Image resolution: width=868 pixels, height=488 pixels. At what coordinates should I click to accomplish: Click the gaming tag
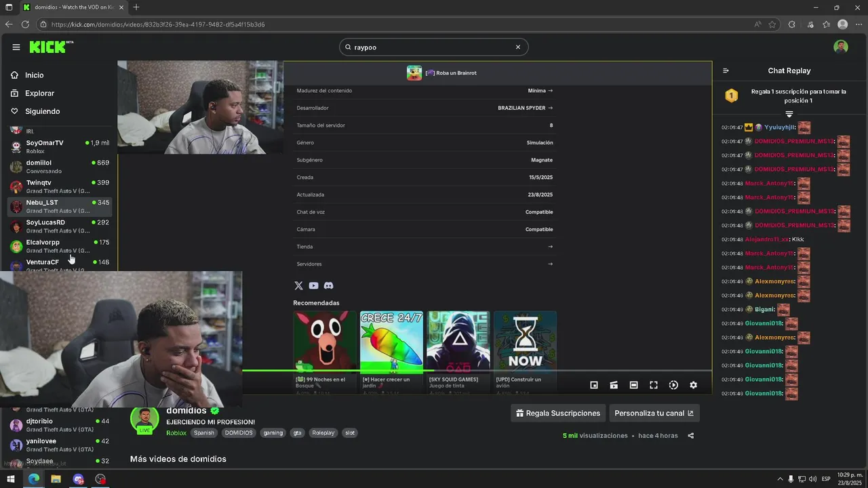pyautogui.click(x=273, y=432)
